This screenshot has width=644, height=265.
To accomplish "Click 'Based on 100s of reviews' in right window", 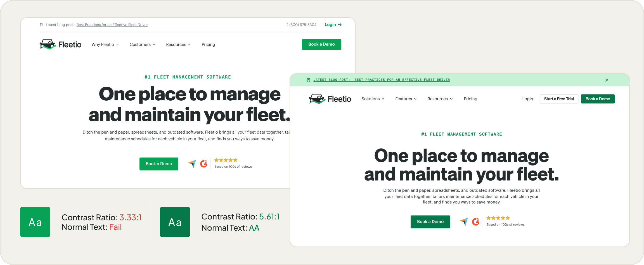I will (x=505, y=224).
